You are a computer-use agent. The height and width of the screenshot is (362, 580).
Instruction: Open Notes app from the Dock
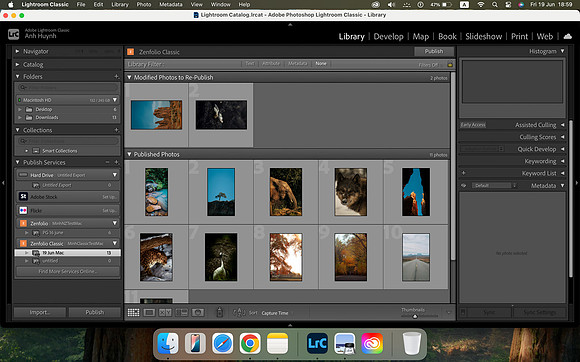point(277,343)
